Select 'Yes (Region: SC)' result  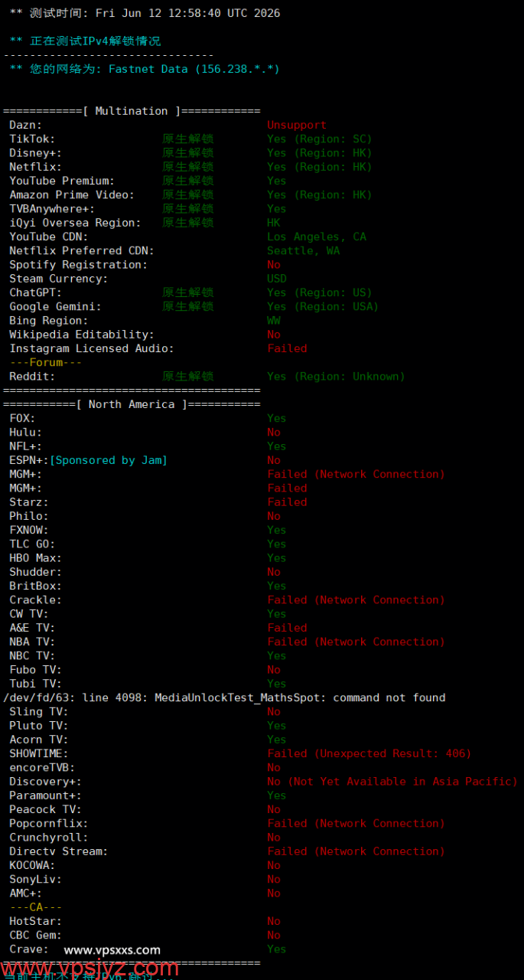pyautogui.click(x=320, y=139)
